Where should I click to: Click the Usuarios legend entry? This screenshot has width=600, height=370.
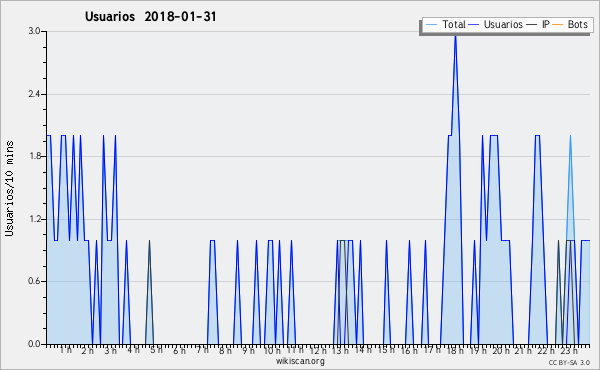point(496,24)
